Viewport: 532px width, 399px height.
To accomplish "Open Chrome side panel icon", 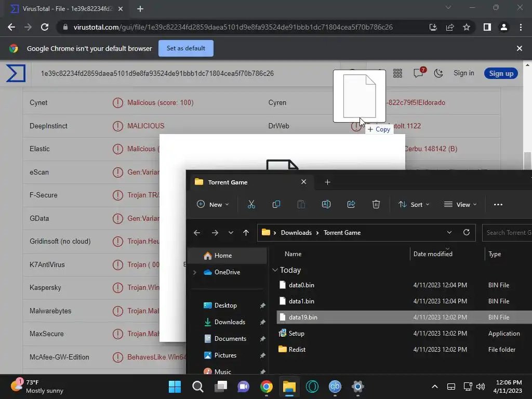I will pyautogui.click(x=487, y=27).
